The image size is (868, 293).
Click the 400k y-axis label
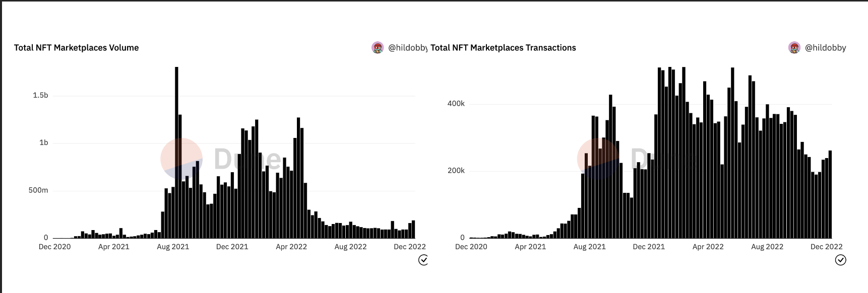(x=456, y=104)
